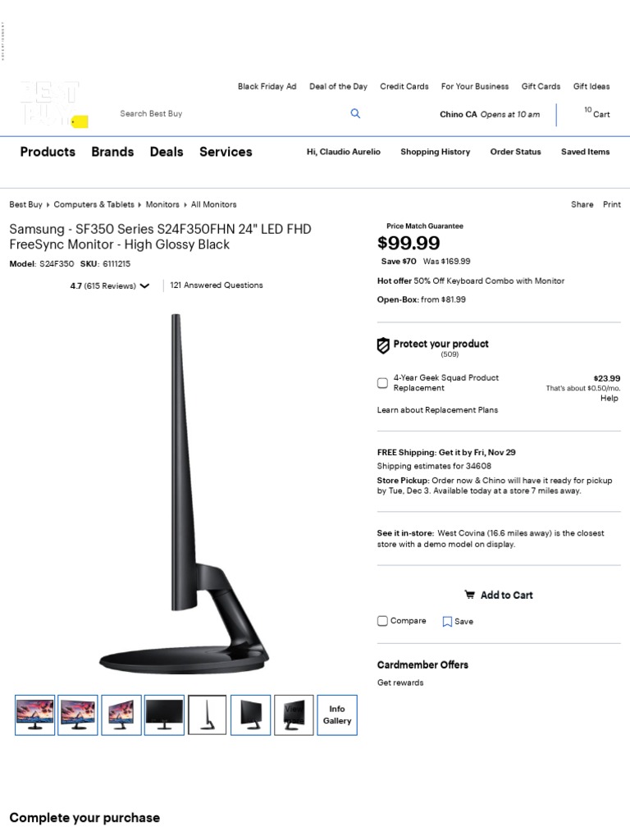Open the Deals menu
Viewport: 630px width, 840px height.
pos(167,152)
